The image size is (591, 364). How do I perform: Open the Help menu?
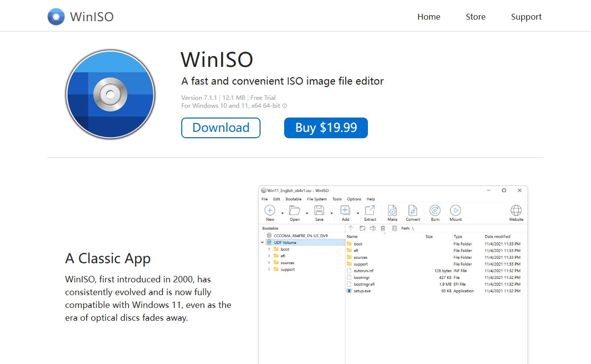pos(371,199)
